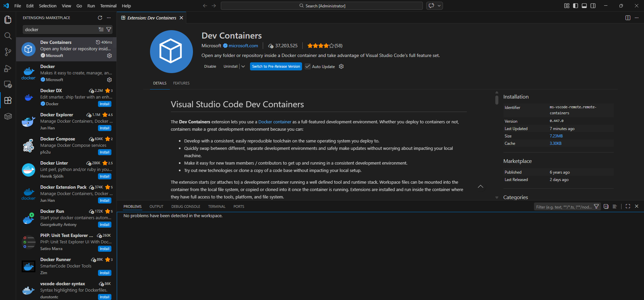The image size is (644, 300).
Task: Toggle the Auto Update checkbox
Action: [308, 66]
